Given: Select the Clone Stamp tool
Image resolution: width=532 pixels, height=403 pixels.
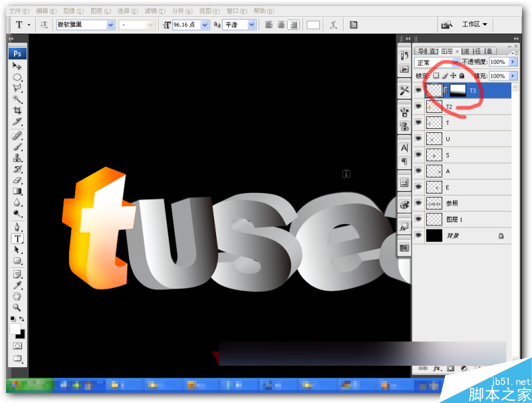Looking at the screenshot, I should 17,158.
